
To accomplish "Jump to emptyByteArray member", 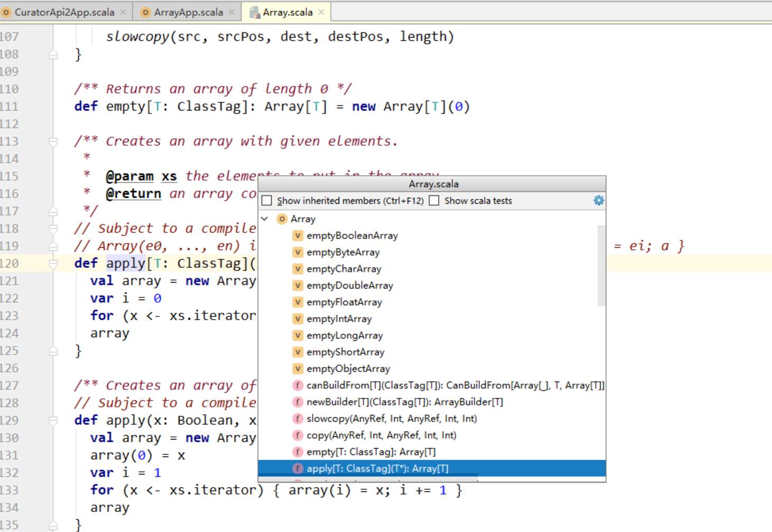I will [x=343, y=252].
